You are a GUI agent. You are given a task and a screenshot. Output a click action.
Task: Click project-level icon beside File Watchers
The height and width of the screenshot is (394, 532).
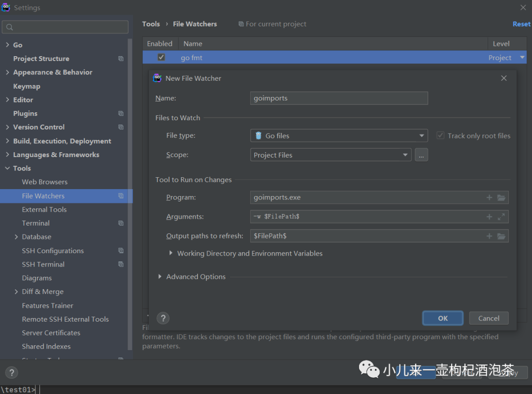tap(121, 196)
